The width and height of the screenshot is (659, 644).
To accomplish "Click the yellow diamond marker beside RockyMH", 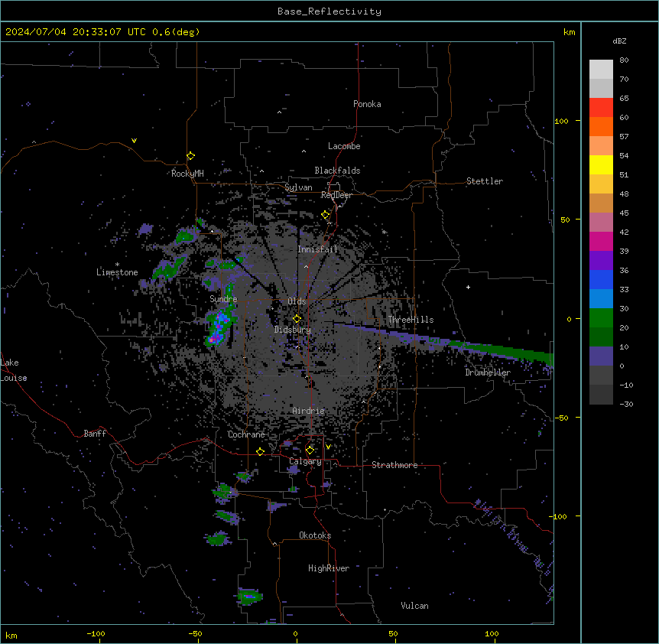I will point(191,156).
